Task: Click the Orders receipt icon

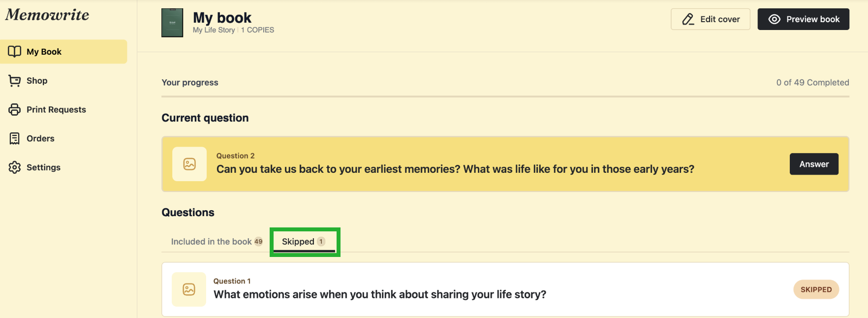Action: coord(15,138)
